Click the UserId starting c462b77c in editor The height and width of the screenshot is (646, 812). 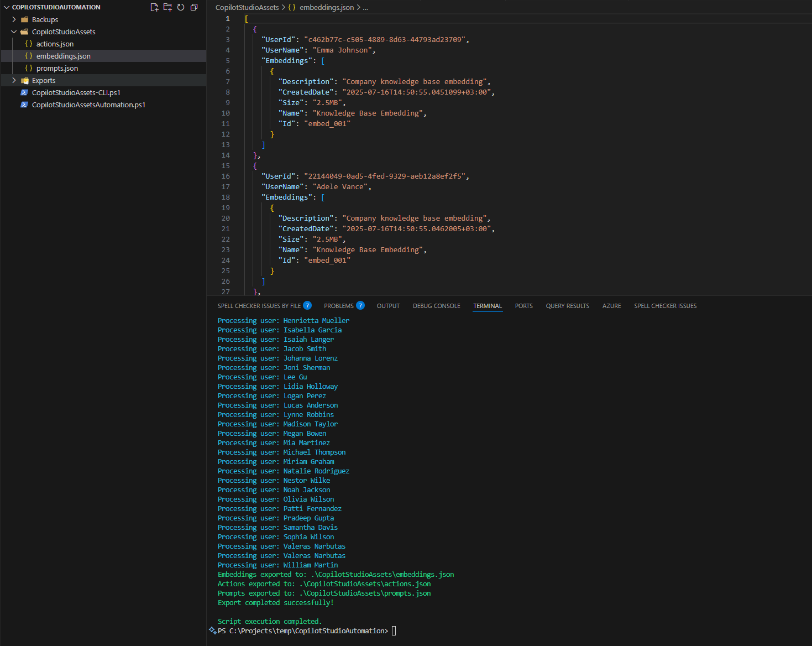[x=385, y=40]
